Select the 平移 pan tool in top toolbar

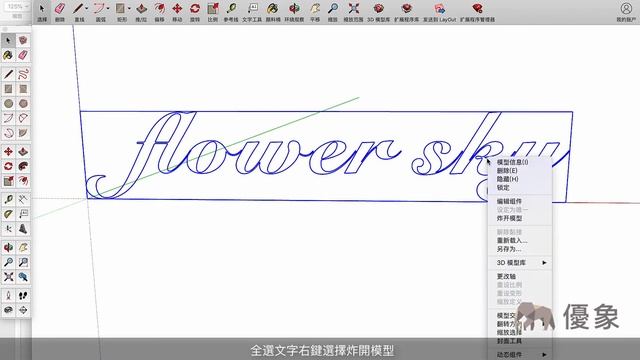click(315, 12)
